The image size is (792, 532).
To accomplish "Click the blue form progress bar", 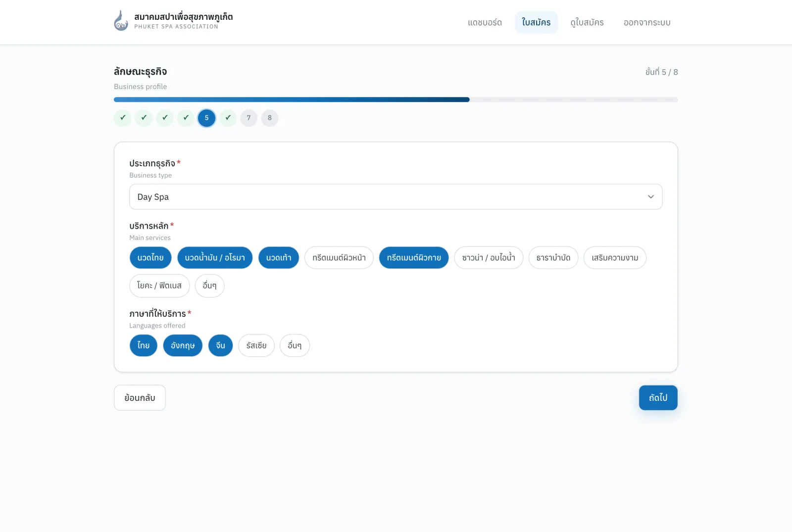I will [292, 99].
